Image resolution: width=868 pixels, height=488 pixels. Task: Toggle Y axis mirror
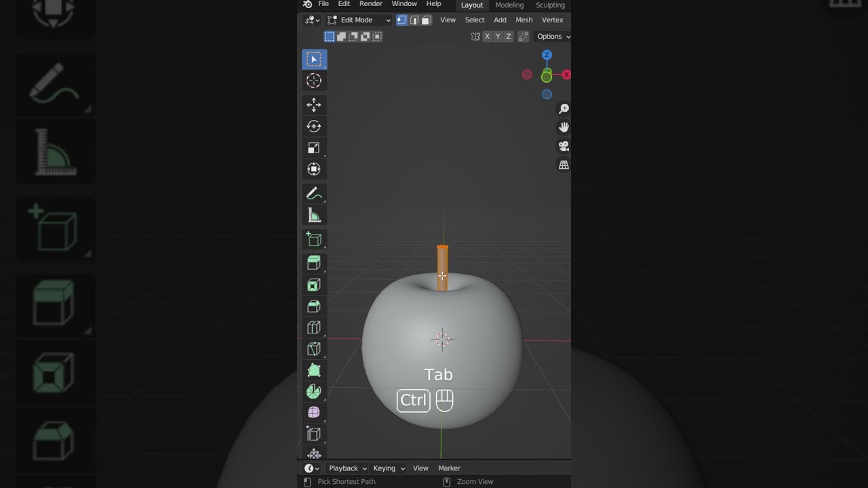pyautogui.click(x=498, y=37)
